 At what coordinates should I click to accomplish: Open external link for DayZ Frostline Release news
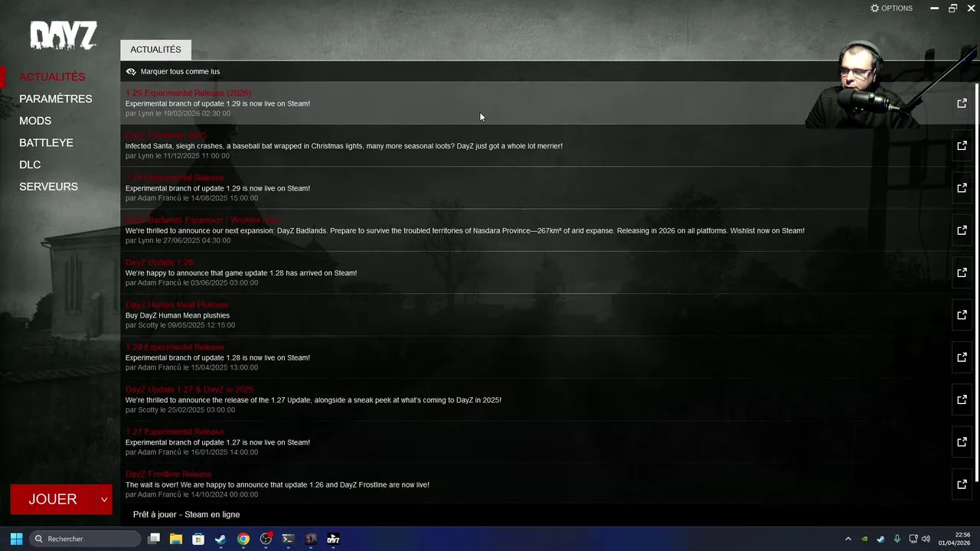(x=962, y=484)
